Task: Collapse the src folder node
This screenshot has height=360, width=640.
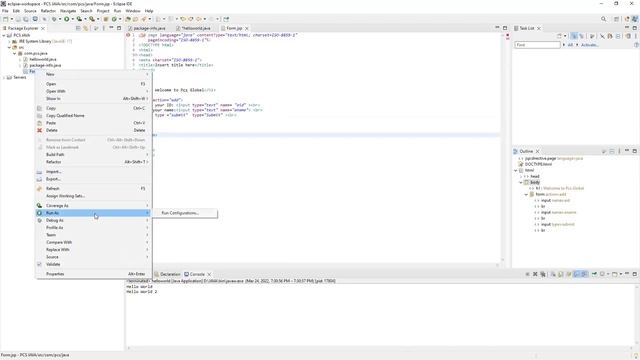Action: (9, 47)
